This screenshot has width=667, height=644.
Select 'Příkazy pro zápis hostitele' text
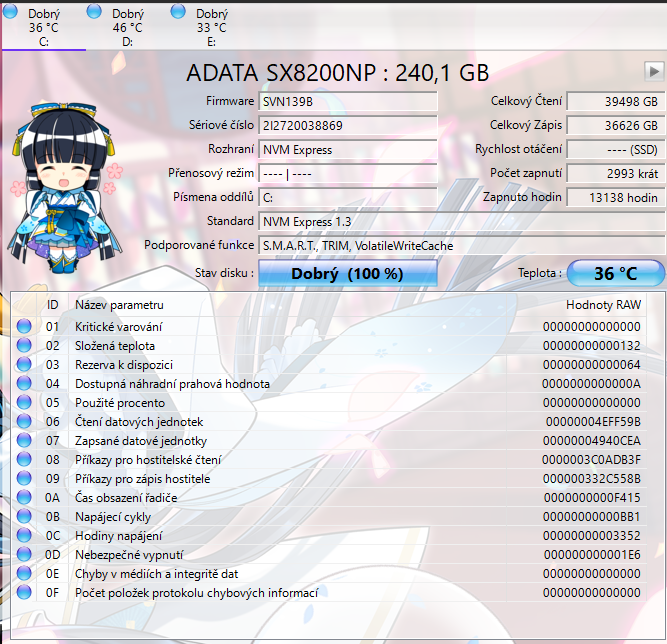pyautogui.click(x=143, y=479)
